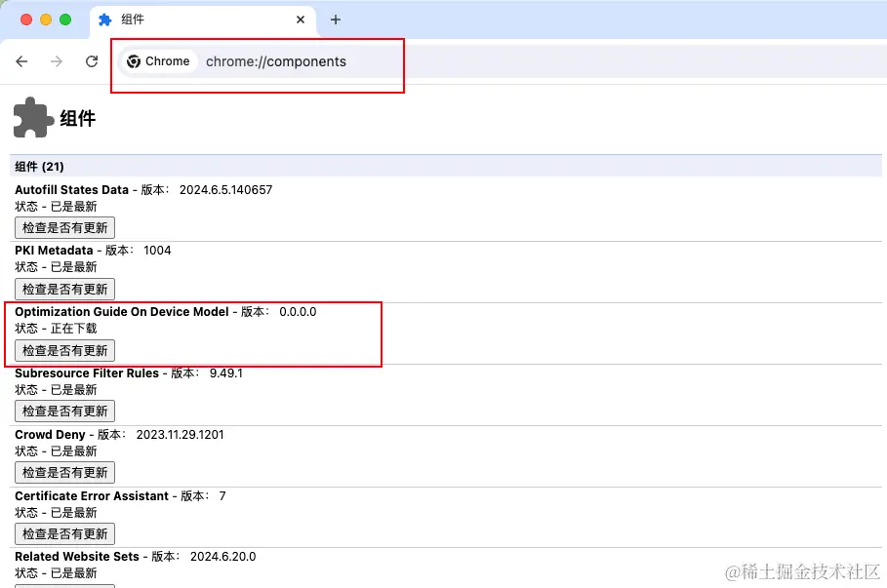Click version 2024.6.5.140657
This screenshot has height=588, width=887.
[x=225, y=190]
